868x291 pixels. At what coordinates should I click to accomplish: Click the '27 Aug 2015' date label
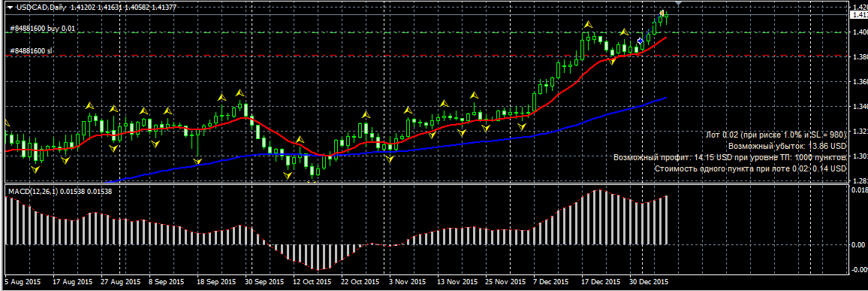(122, 281)
